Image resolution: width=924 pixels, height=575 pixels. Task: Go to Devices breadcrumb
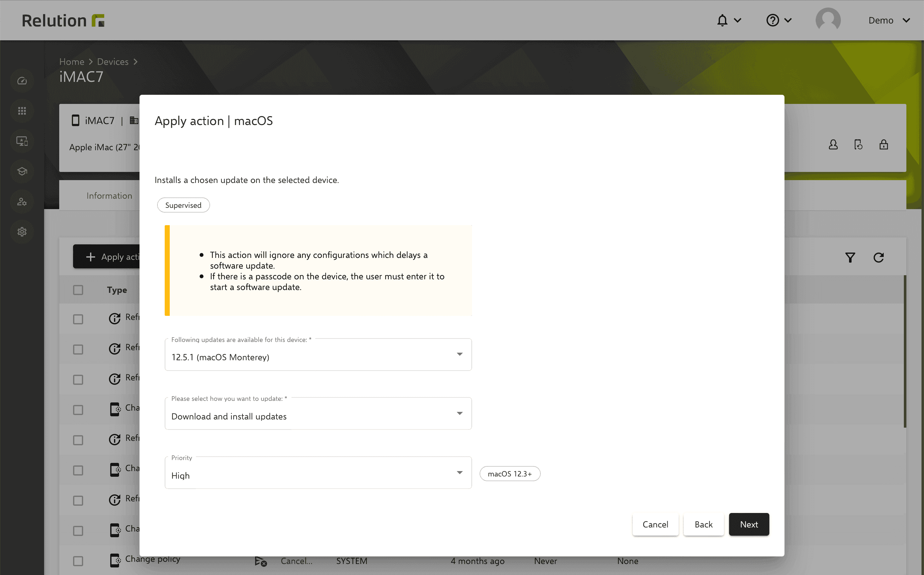click(x=112, y=62)
